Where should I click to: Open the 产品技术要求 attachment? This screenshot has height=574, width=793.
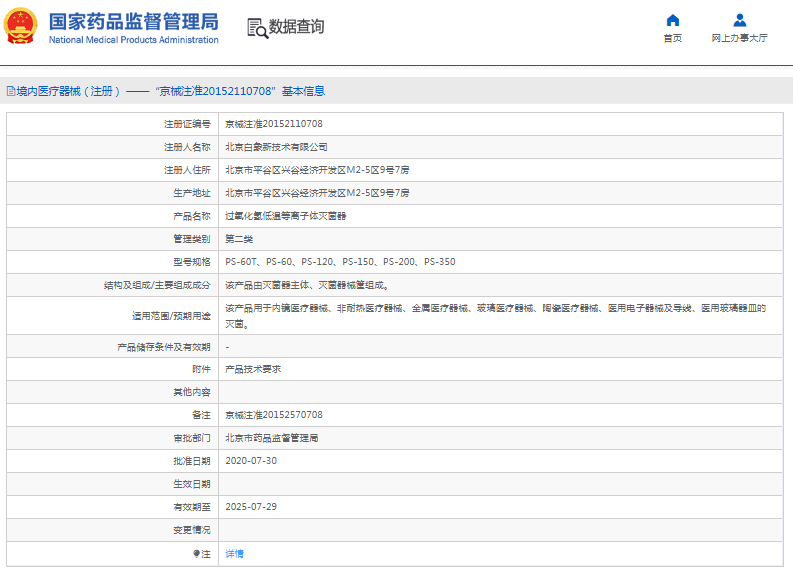click(x=253, y=369)
